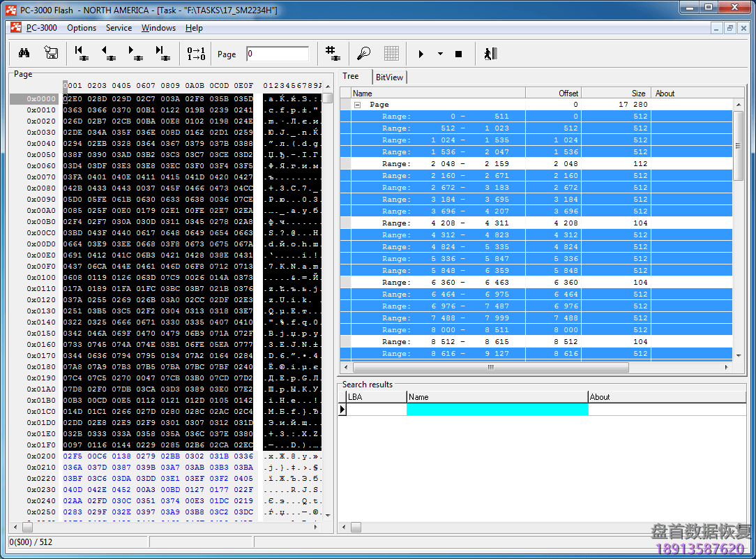The image size is (756, 559).
Task: Go to next page arrow icon
Action: tap(135, 54)
